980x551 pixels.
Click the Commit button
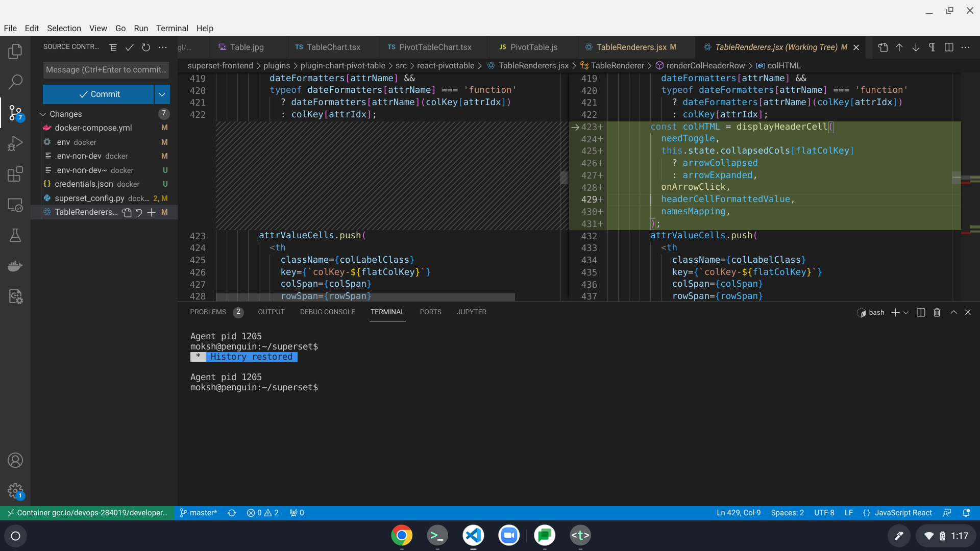pyautogui.click(x=99, y=94)
